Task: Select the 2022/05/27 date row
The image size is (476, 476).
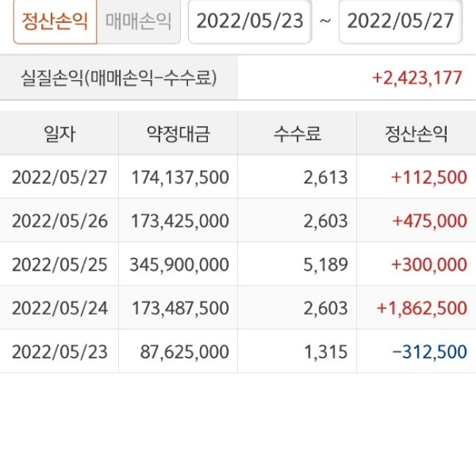Action: point(59,177)
